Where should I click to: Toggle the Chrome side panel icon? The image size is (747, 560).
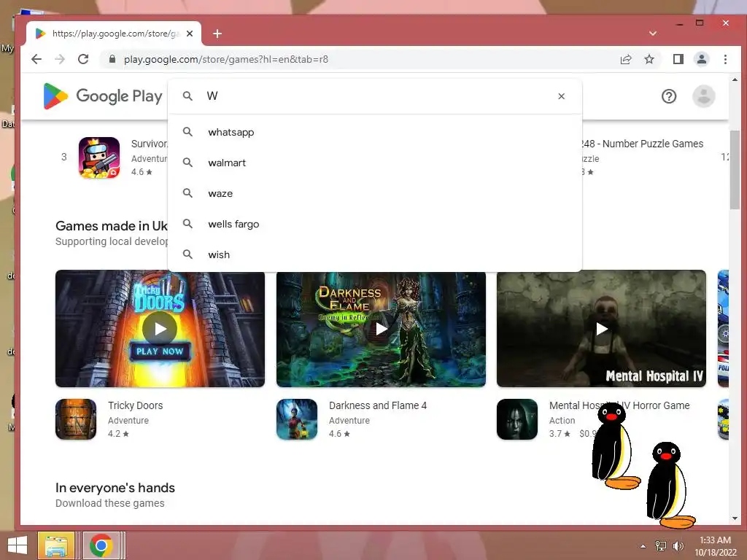pyautogui.click(x=678, y=59)
